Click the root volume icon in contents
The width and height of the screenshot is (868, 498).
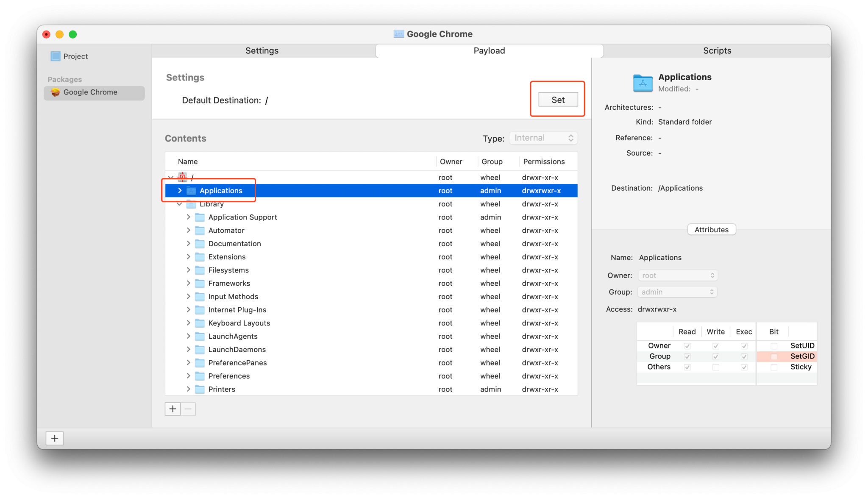coord(183,177)
